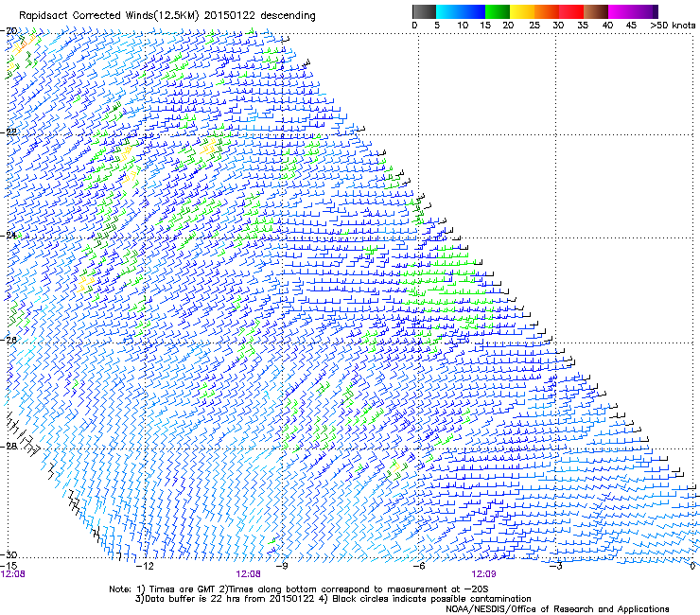
Task: Click the '-3' longitude axis label
Action: [x=556, y=566]
